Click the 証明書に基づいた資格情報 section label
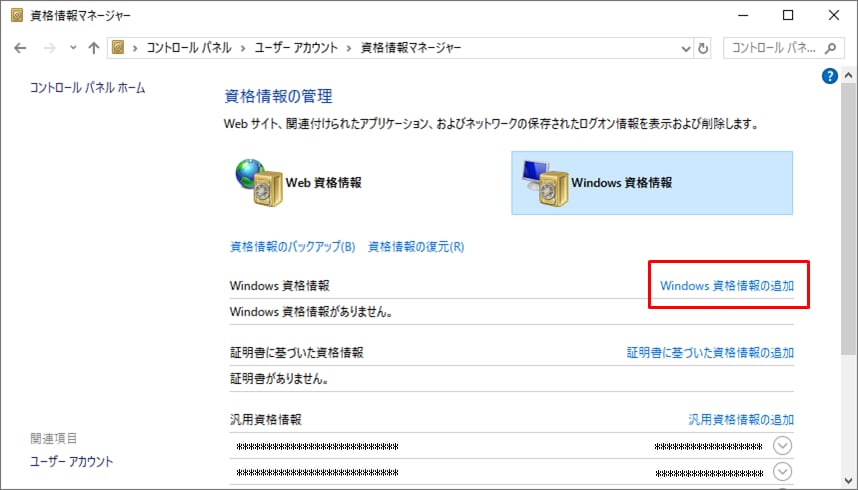Screen dimensions: 858x490 (297, 353)
